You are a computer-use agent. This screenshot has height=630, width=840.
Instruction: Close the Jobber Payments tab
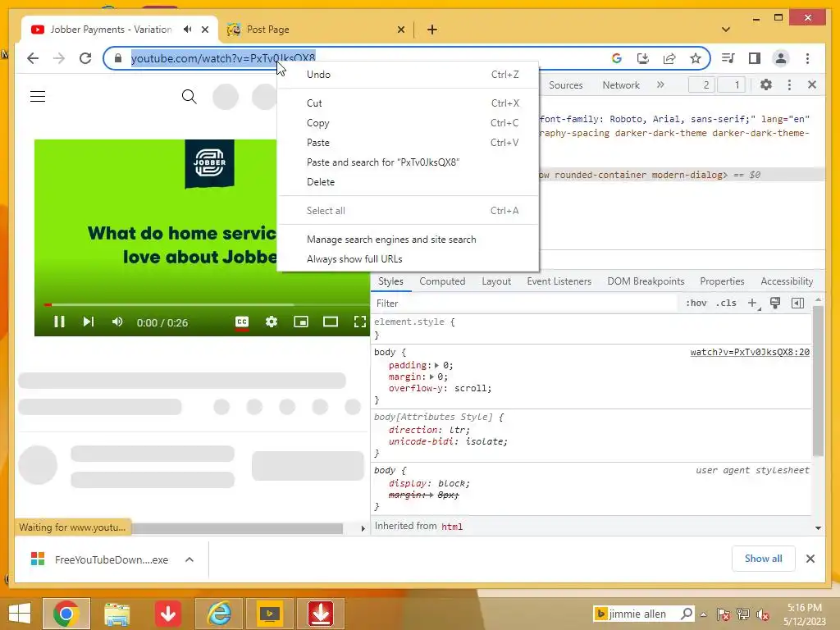204,30
